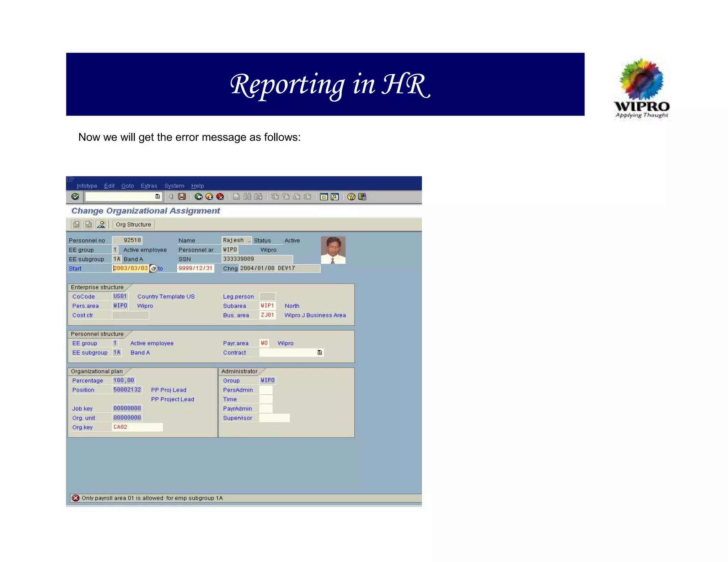Open the Customize Local Layout icon
728x562 pixels.
pos(362,196)
